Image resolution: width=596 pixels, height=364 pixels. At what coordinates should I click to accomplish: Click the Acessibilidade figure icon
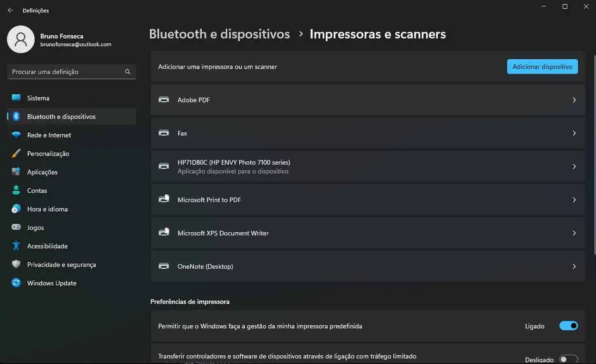(16, 246)
